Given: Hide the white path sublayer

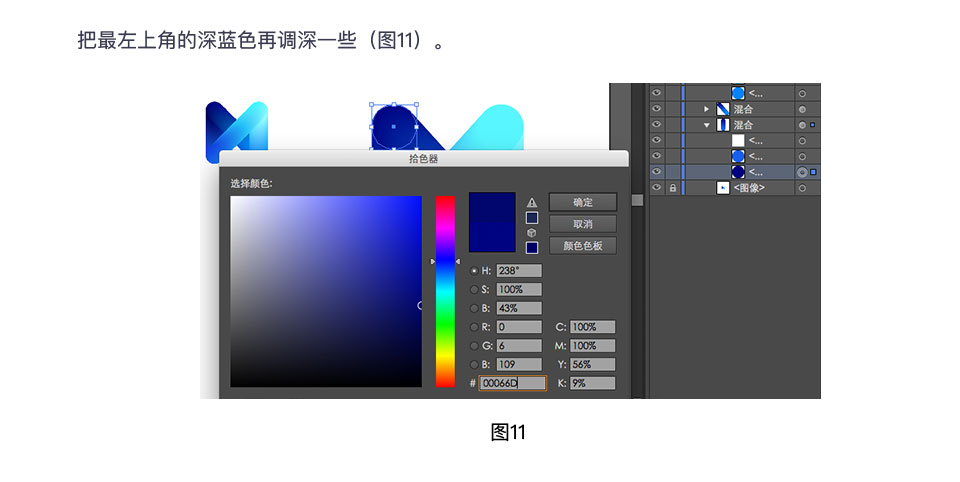Looking at the screenshot, I should 656,141.
